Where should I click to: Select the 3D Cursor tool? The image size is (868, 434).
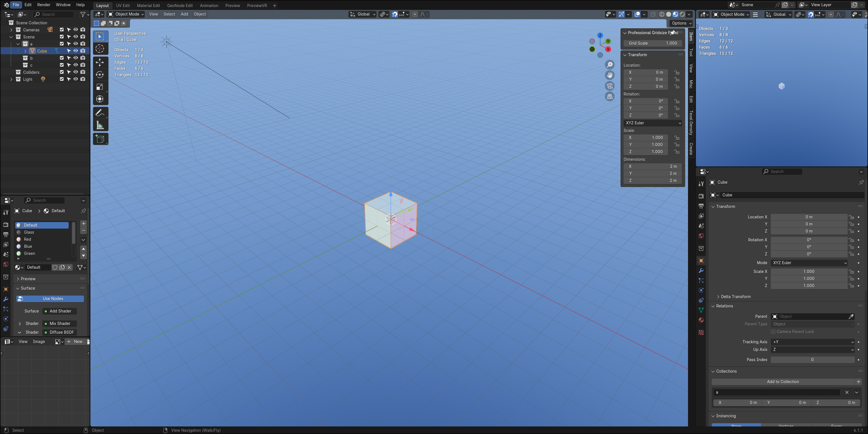(x=100, y=49)
